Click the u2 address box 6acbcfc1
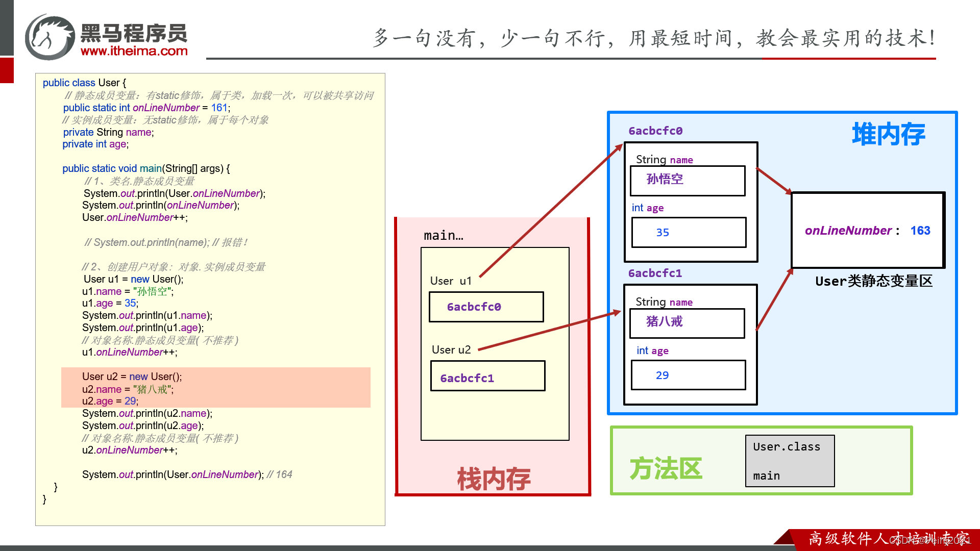This screenshot has height=551, width=980. click(x=487, y=376)
